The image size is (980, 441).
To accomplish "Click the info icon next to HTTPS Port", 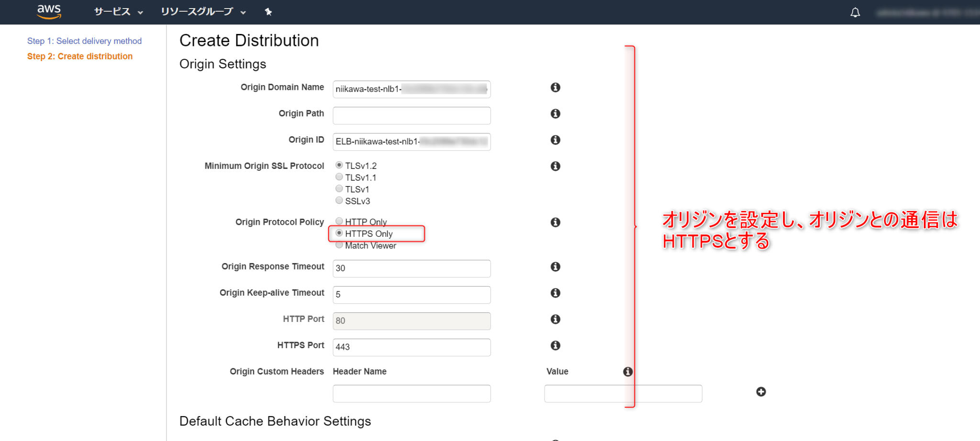I will (x=555, y=345).
